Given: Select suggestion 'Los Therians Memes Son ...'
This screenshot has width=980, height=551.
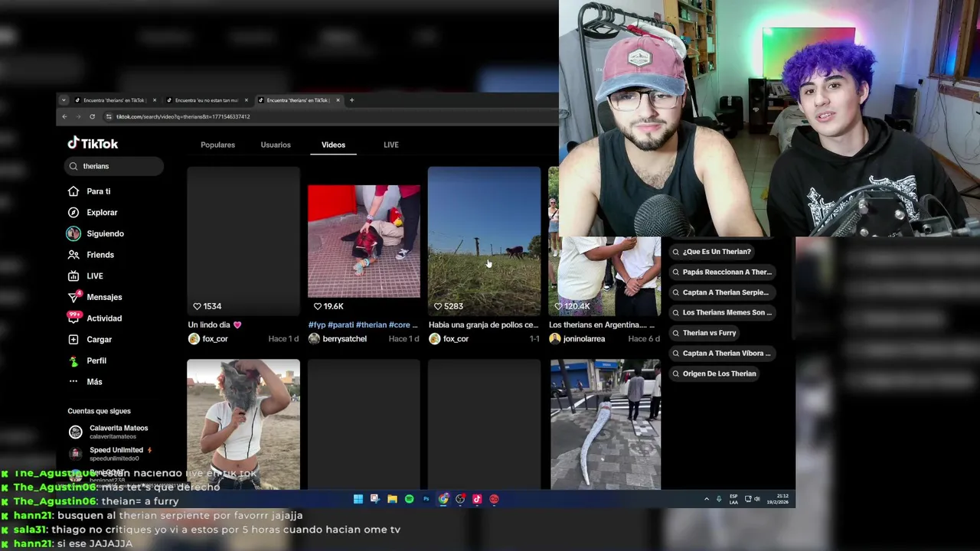Looking at the screenshot, I should click(721, 312).
